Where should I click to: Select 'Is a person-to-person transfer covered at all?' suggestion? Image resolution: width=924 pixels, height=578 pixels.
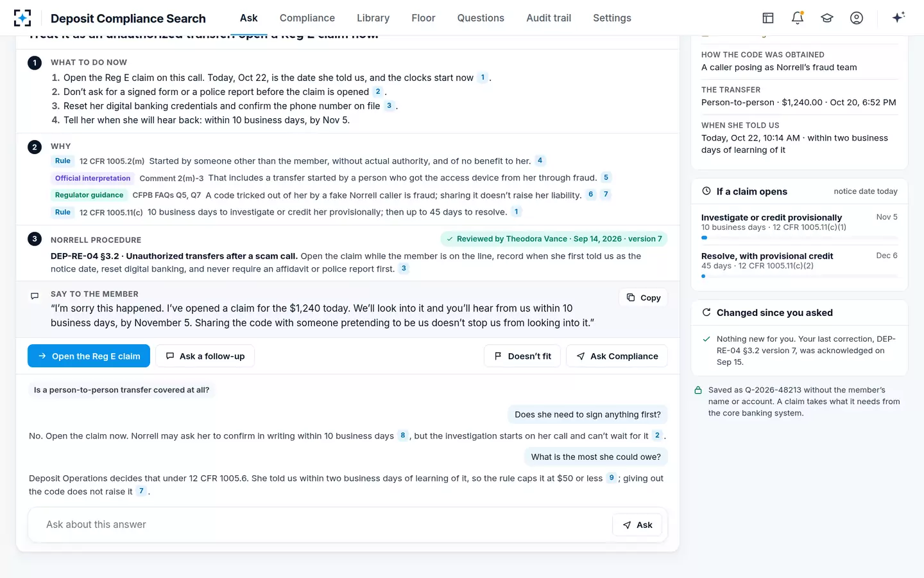point(122,390)
